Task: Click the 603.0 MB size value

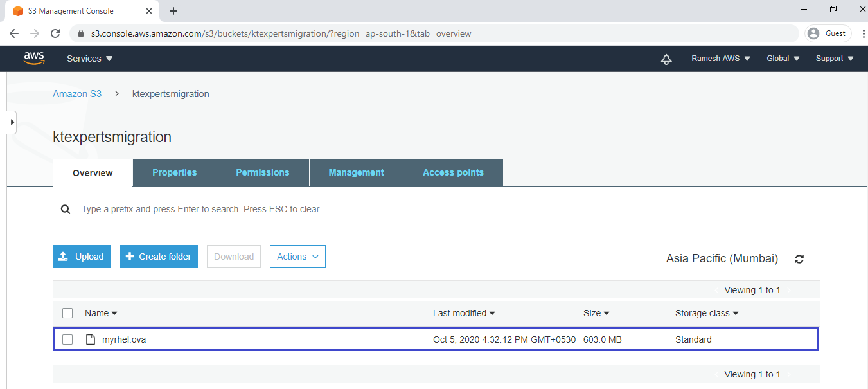Action: tap(602, 339)
